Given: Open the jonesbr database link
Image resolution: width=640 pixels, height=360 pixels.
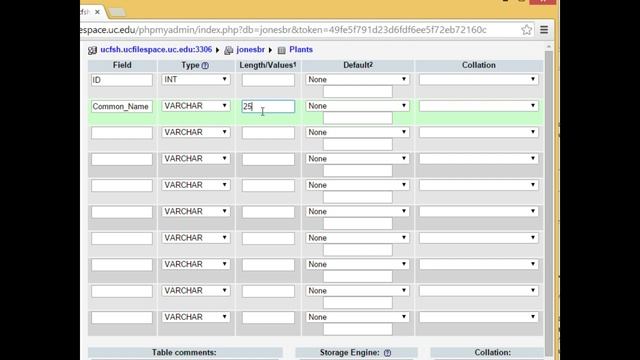Looking at the screenshot, I should point(251,49).
